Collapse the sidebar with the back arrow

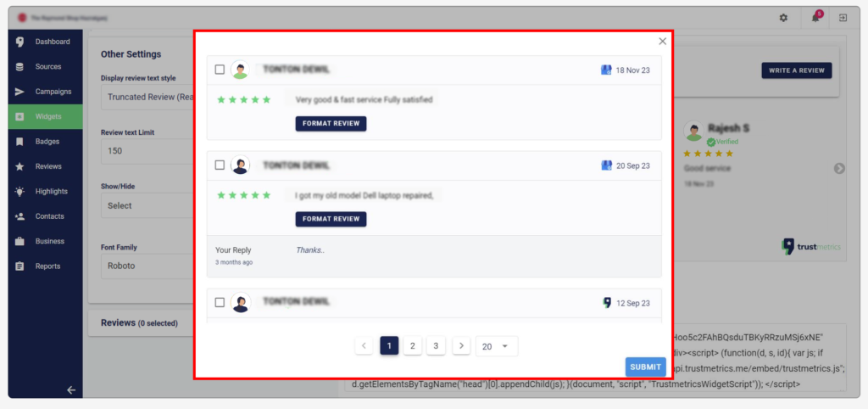[71, 389]
